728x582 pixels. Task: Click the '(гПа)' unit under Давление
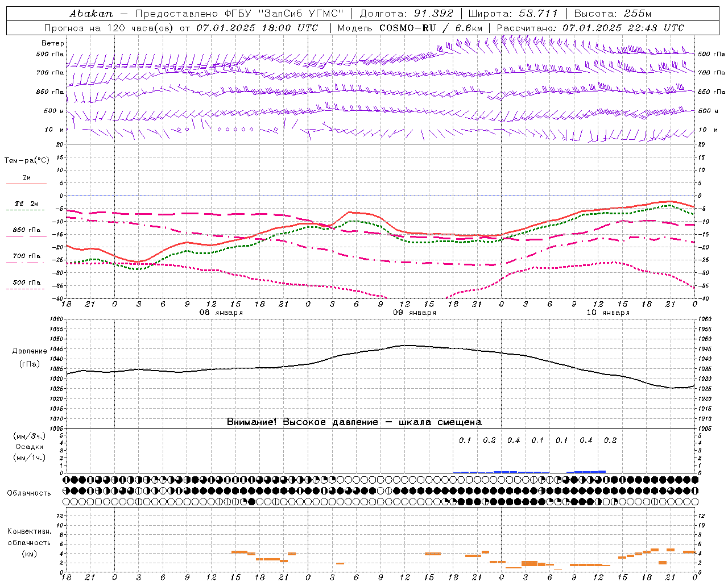point(28,364)
